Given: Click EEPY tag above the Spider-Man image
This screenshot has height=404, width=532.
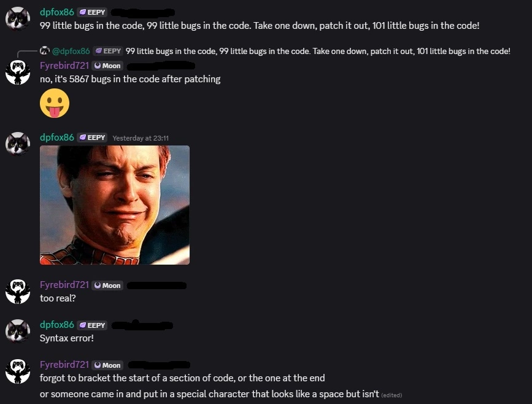Looking at the screenshot, I should click(x=92, y=138).
